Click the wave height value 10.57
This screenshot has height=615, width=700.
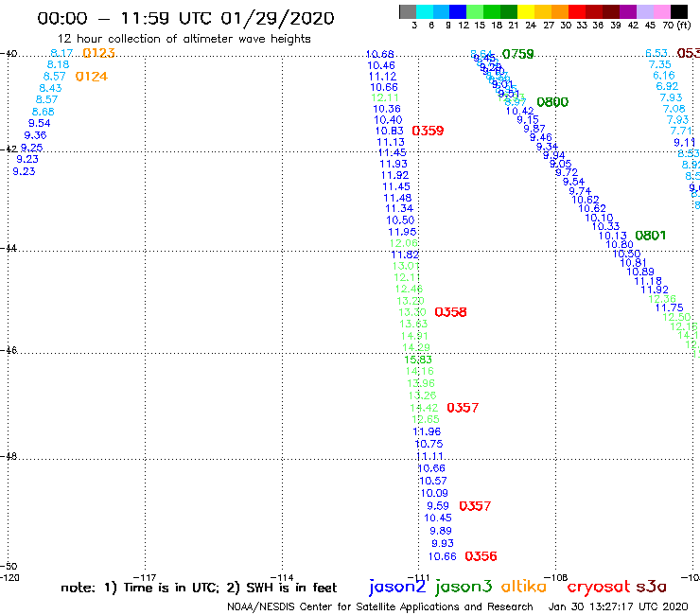(433, 481)
